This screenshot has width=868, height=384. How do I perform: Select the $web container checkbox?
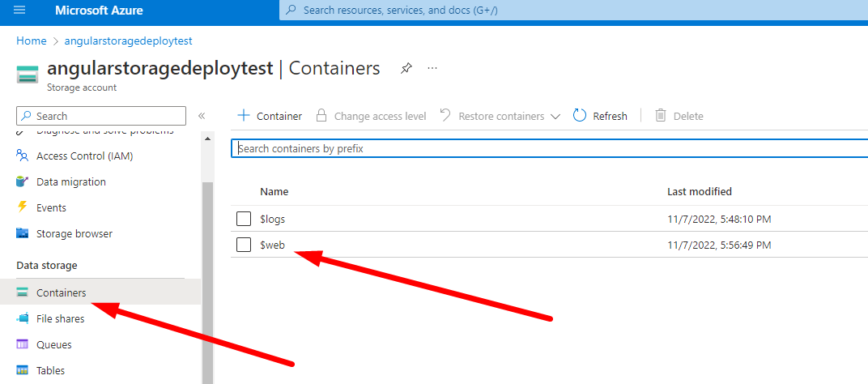pyautogui.click(x=244, y=245)
